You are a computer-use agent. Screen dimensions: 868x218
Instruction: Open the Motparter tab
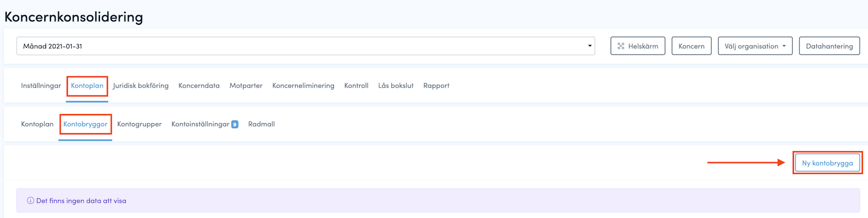(246, 86)
